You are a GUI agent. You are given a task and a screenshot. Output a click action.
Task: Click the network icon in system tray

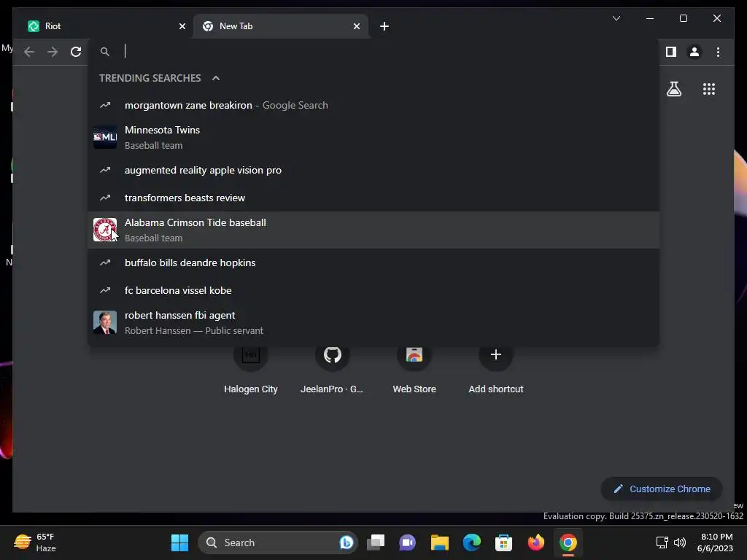662,542
